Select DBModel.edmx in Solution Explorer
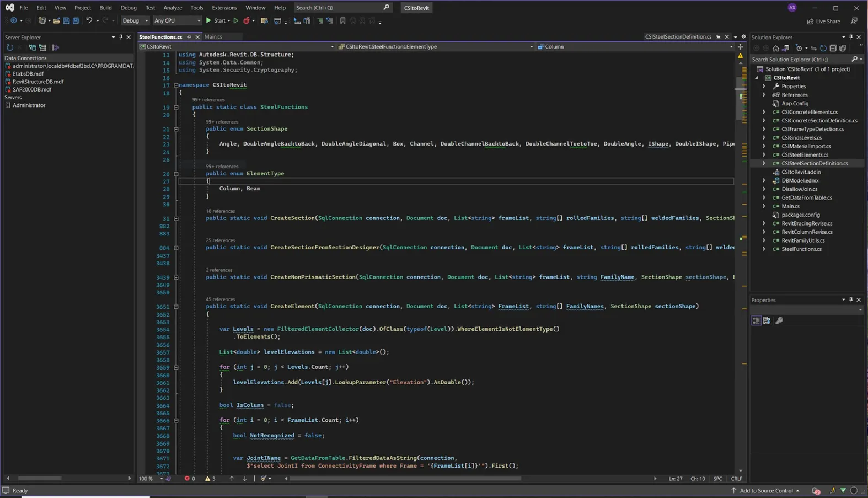868x498 pixels. pyautogui.click(x=800, y=180)
